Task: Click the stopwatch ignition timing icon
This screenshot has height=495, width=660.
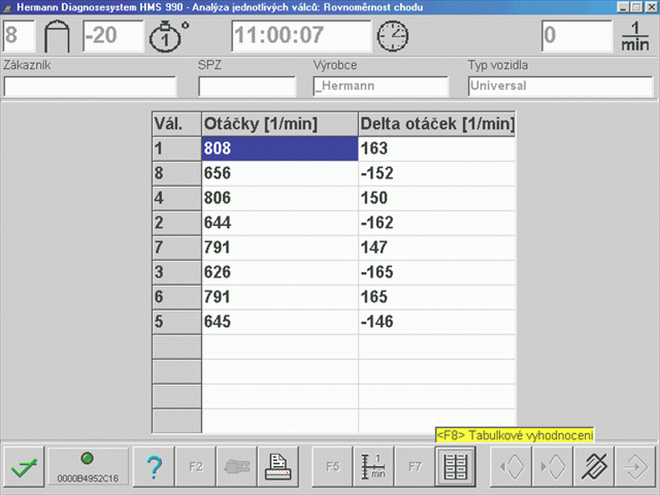Action: tap(166, 36)
